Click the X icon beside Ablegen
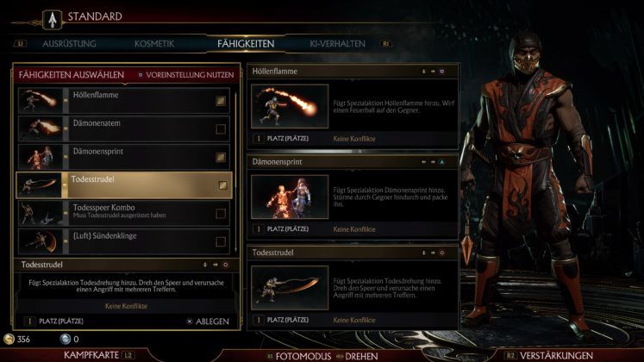Viewport: 644px width, 362px height. (x=190, y=321)
